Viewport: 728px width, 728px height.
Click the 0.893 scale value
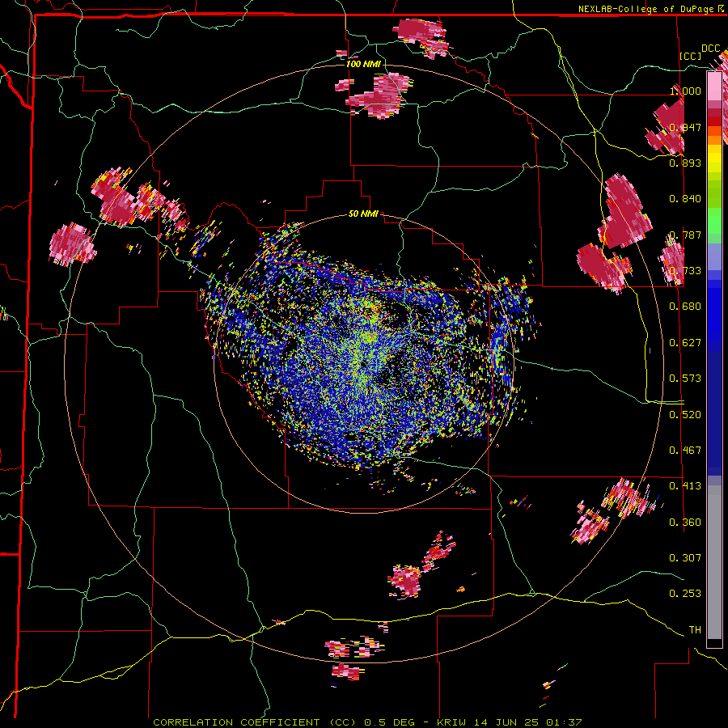pyautogui.click(x=685, y=163)
